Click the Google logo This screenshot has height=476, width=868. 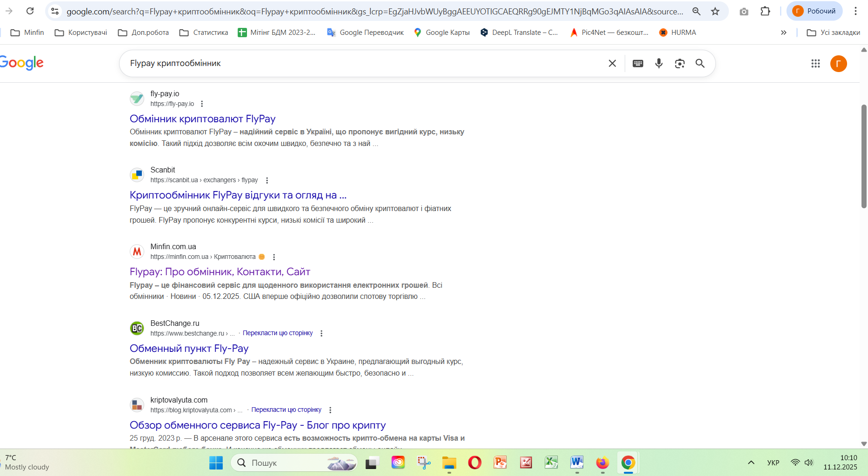point(22,63)
